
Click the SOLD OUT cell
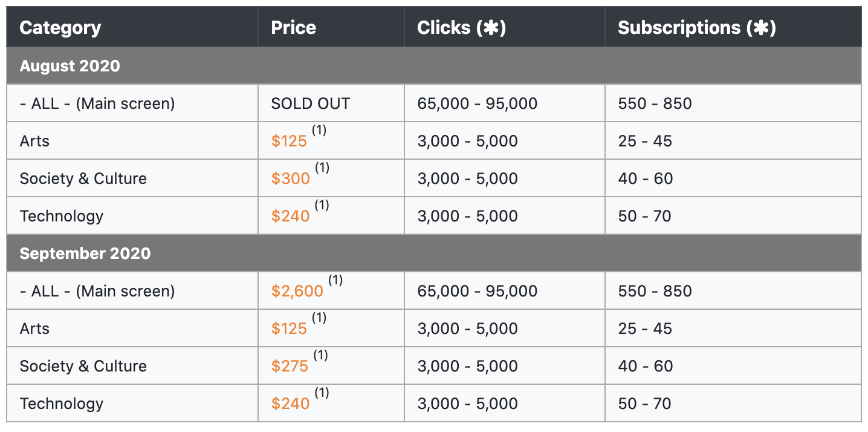click(x=311, y=104)
